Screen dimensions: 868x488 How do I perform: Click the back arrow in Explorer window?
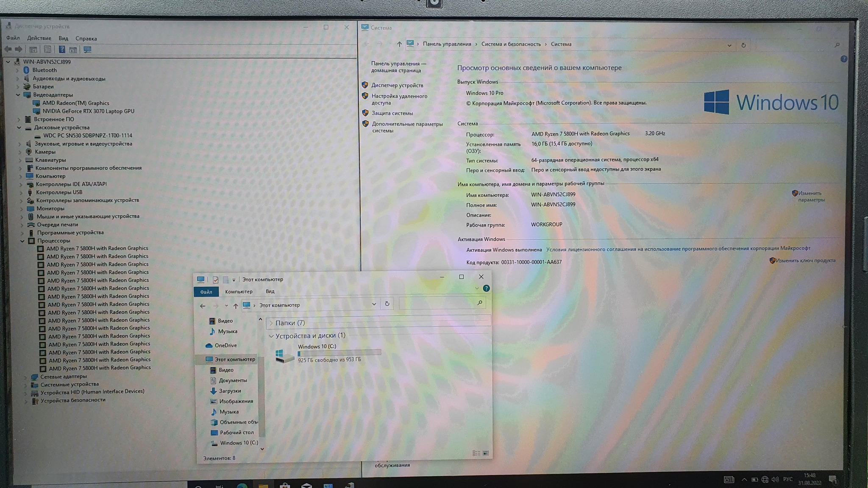203,306
